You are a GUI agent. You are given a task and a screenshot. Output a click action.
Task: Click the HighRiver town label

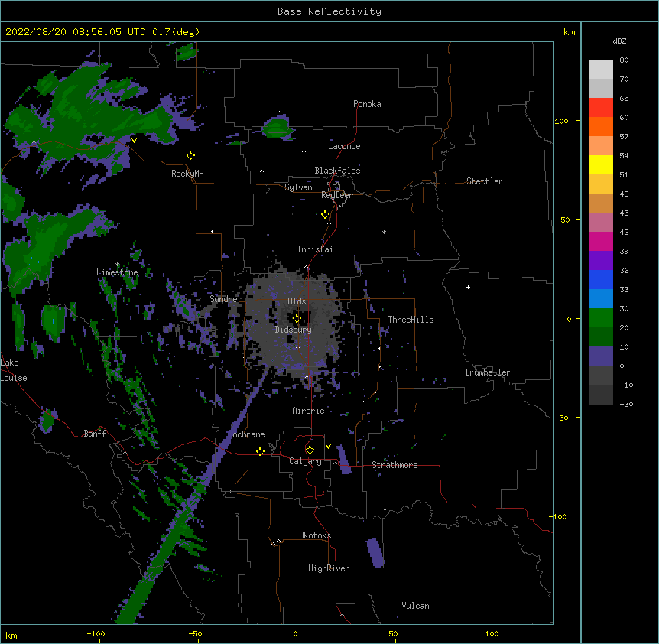point(329,568)
